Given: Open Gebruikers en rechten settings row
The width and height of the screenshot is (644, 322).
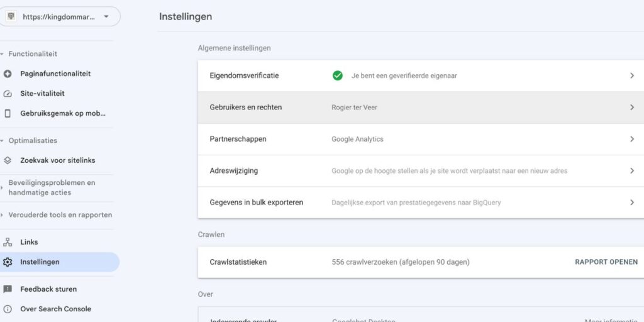Looking at the screenshot, I should coord(420,108).
